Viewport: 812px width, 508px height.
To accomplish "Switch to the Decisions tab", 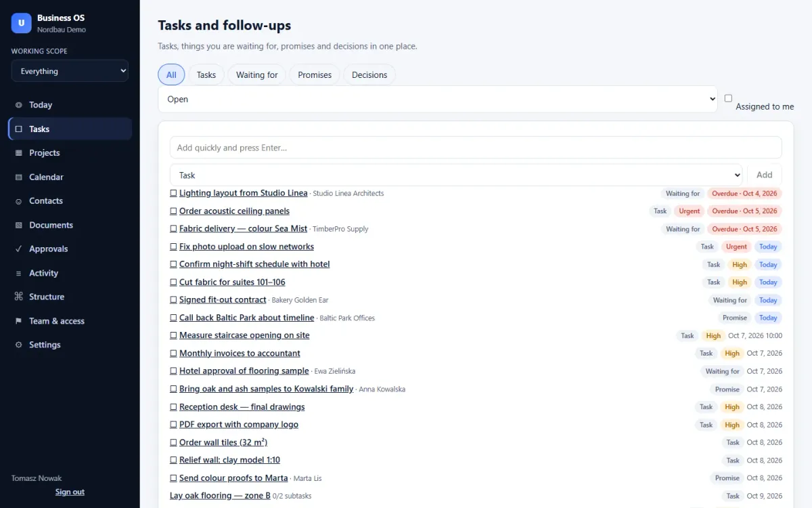I will pyautogui.click(x=369, y=75).
